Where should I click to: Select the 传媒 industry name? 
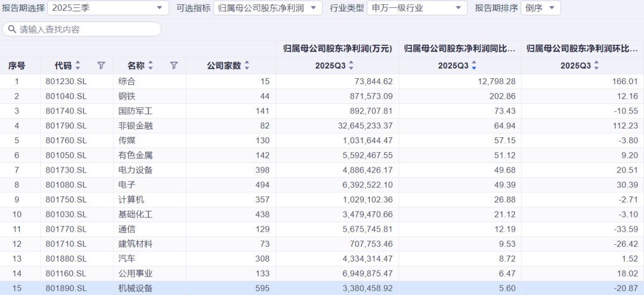[126, 141]
